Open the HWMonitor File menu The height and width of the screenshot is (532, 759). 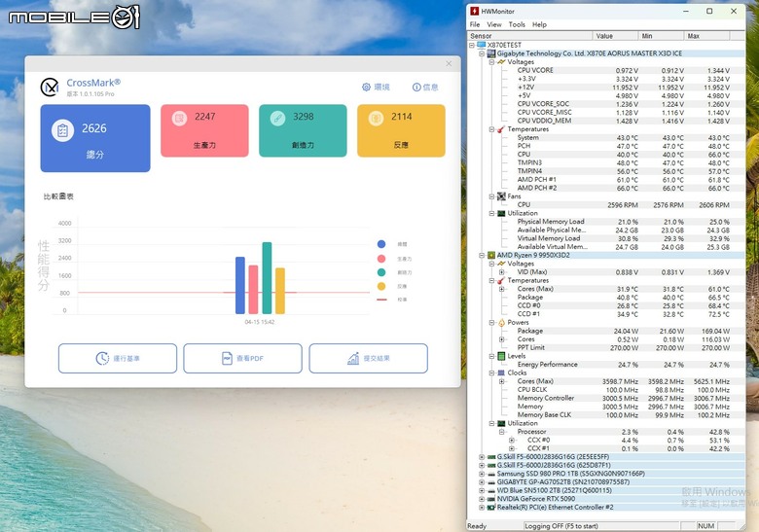pyautogui.click(x=475, y=24)
